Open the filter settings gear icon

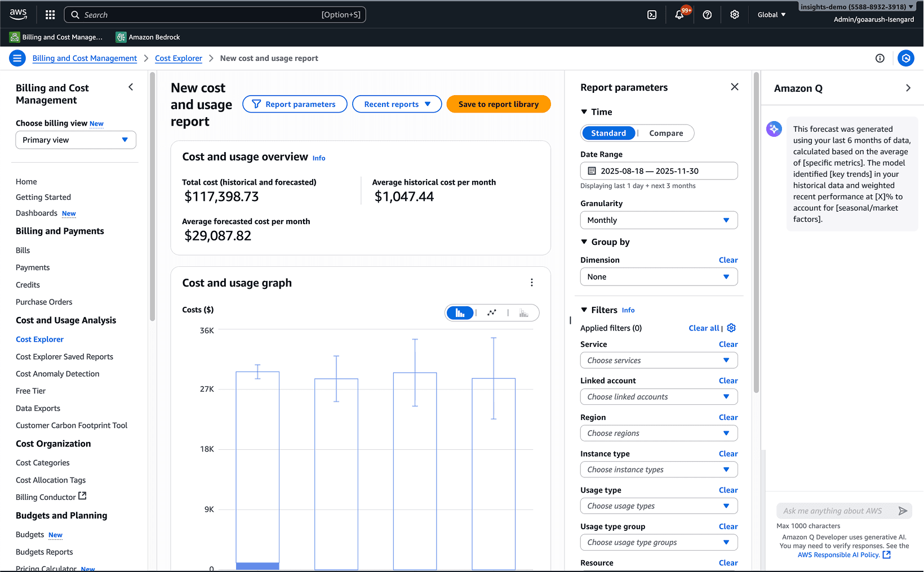[x=731, y=328]
